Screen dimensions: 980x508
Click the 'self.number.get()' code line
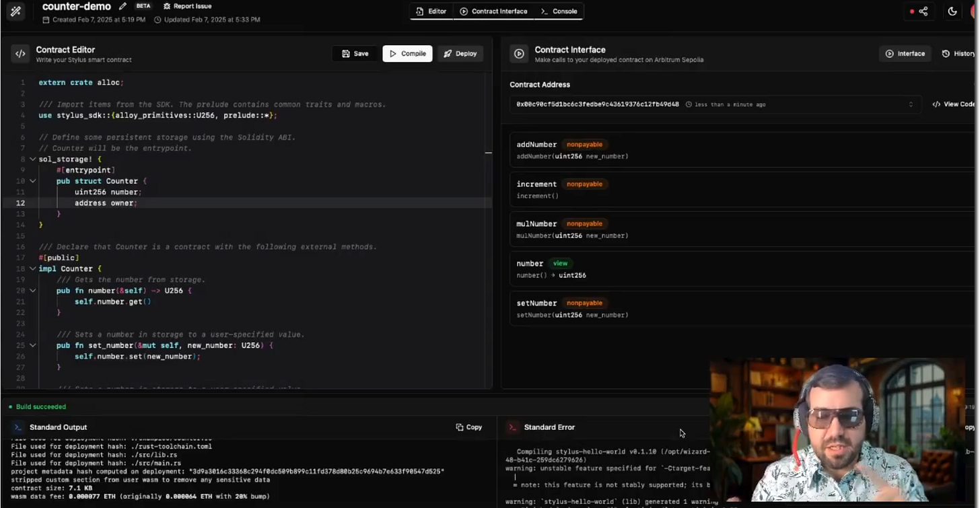[x=112, y=301]
